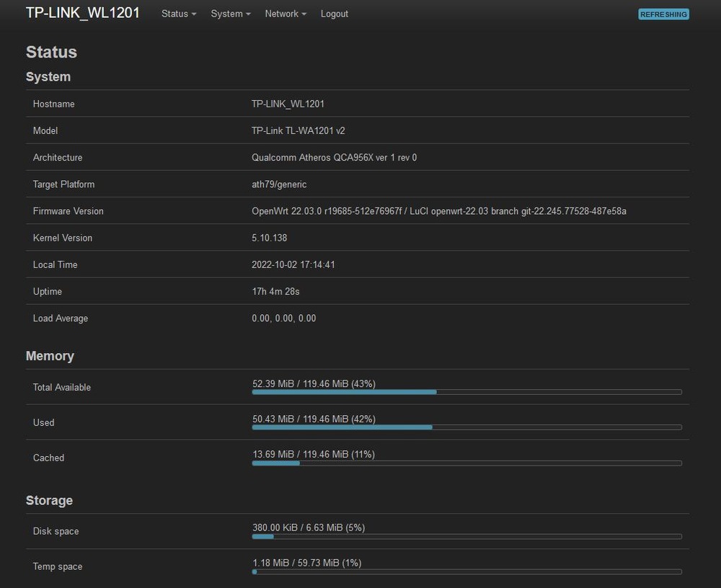Click the Total Available memory progress bar
The image size is (721, 588).
coord(466,392)
